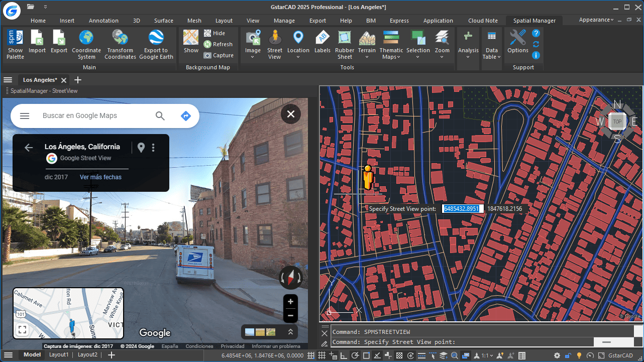Click the Informar un problema link
Screen dimensions: 644x362
276,346
